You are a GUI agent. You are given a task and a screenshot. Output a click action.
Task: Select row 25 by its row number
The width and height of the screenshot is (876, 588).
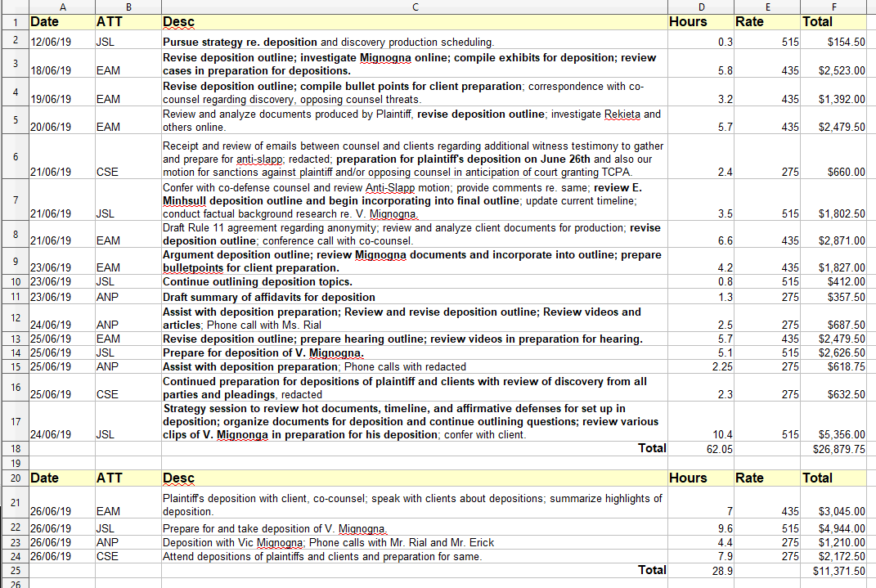coord(15,571)
